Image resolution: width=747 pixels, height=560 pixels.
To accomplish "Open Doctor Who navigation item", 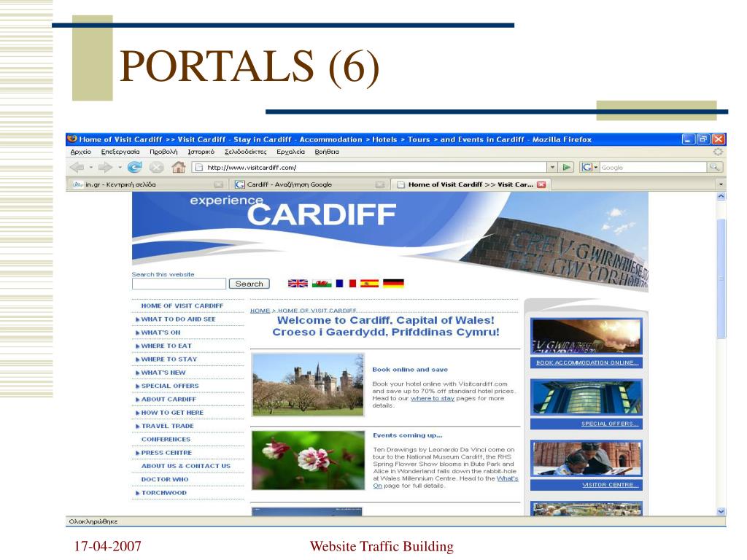I will pos(165,479).
